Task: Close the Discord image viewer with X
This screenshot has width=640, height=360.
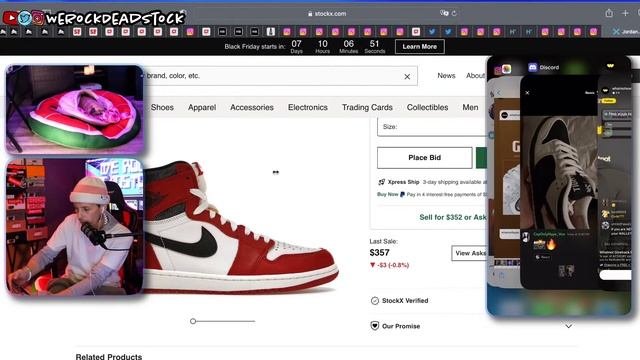Action: (527, 93)
